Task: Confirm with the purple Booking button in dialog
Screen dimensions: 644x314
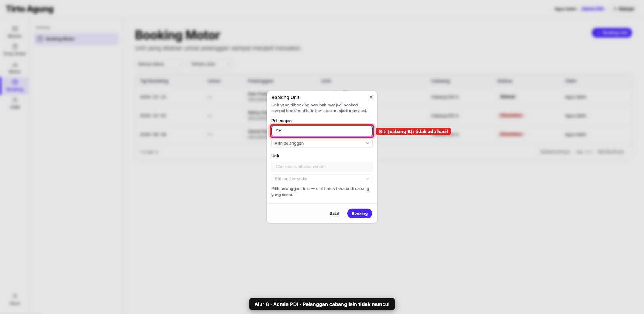Action: [360, 213]
